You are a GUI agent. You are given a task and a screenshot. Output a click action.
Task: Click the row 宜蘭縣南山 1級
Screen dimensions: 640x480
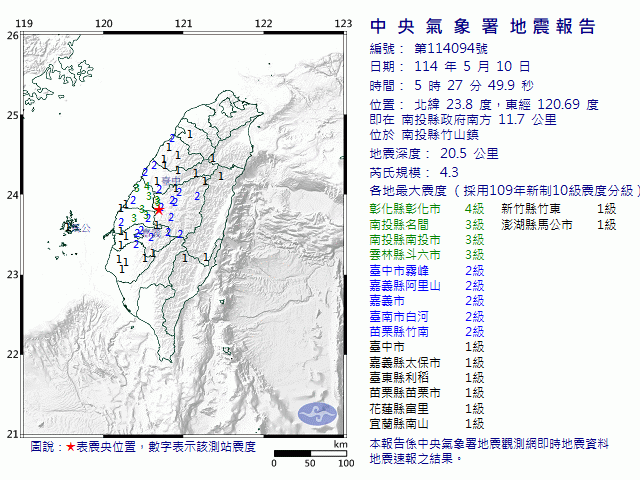427,424
